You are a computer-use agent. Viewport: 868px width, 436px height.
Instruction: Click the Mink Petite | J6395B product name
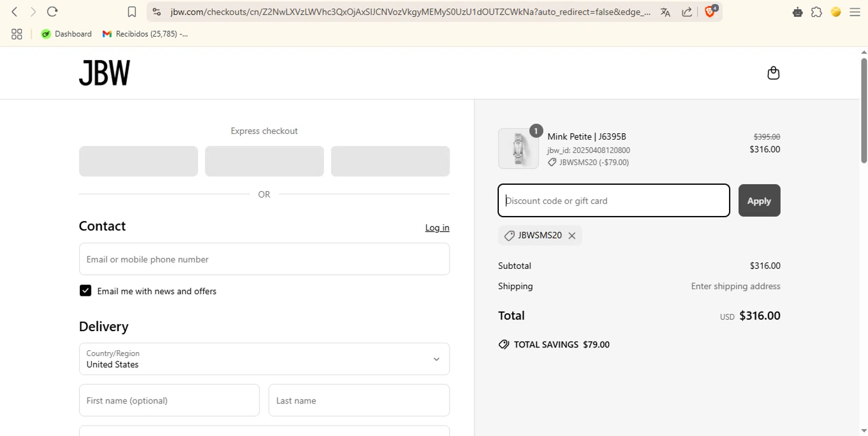point(587,137)
